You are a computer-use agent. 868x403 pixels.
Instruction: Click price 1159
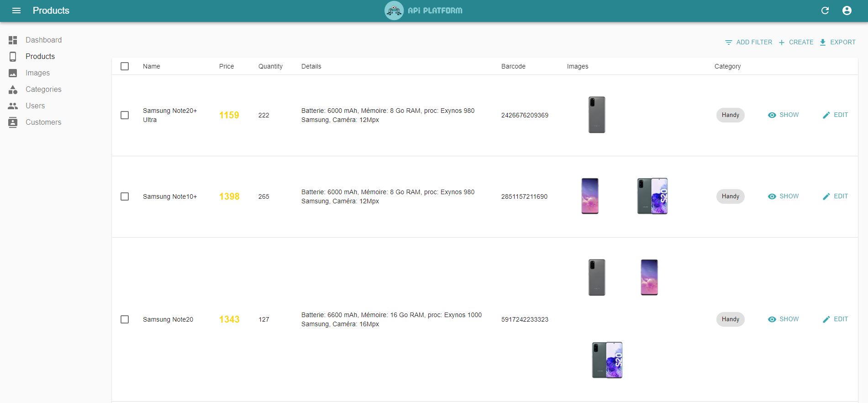tap(229, 115)
